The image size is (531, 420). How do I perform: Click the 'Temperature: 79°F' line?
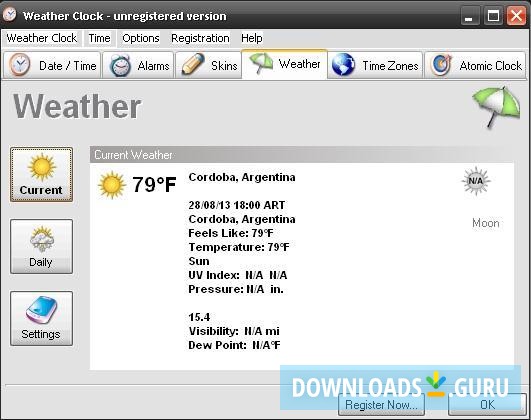(x=239, y=247)
